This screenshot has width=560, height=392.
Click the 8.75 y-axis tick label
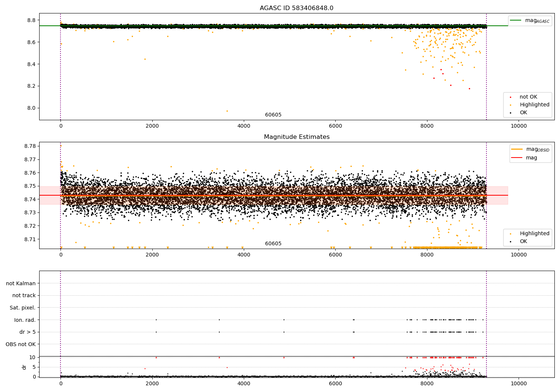tap(30, 186)
